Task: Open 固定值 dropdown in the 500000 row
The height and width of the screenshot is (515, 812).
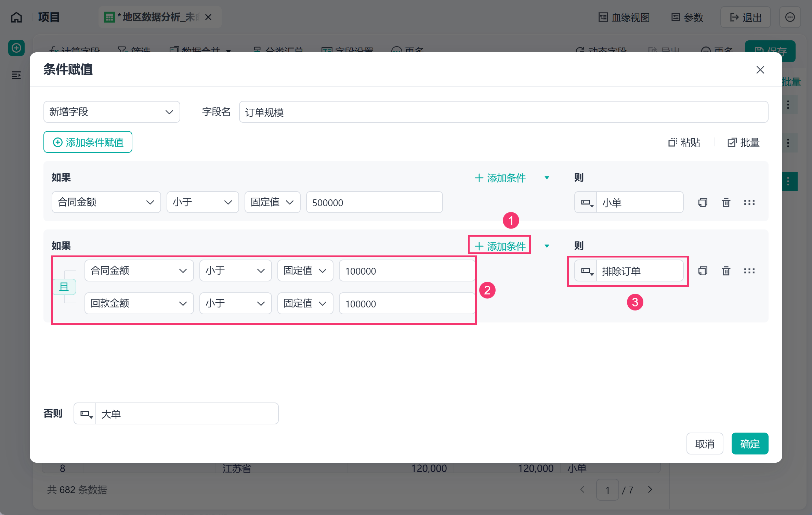Action: 273,202
